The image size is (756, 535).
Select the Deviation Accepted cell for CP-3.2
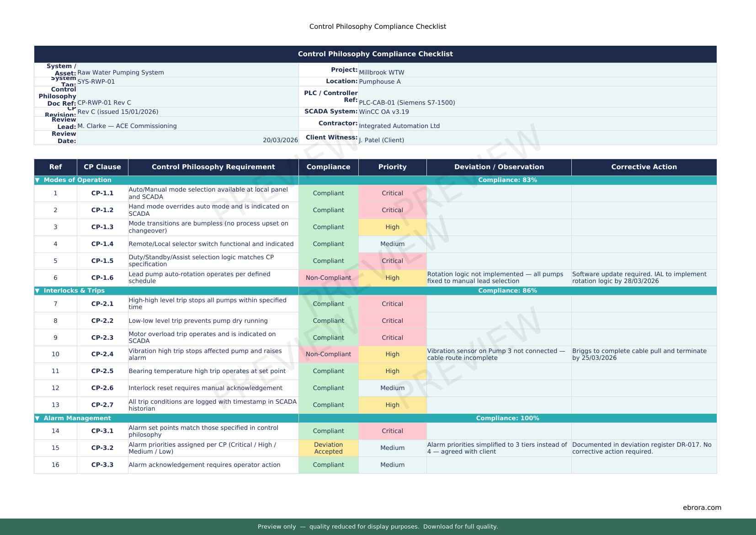(328, 448)
